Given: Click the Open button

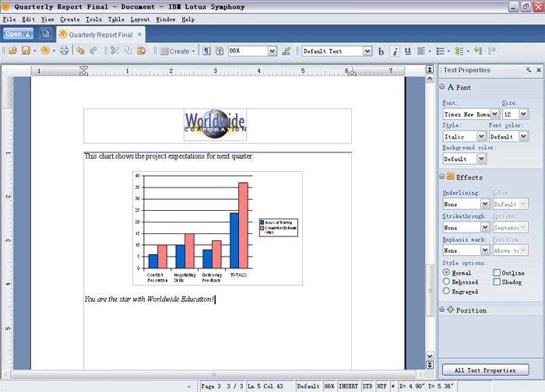Looking at the screenshot, I should [x=19, y=33].
